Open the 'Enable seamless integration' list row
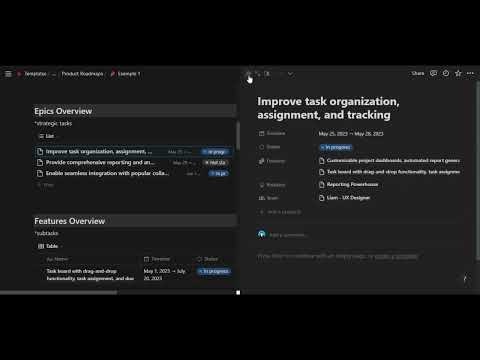480x360 pixels. [133, 173]
